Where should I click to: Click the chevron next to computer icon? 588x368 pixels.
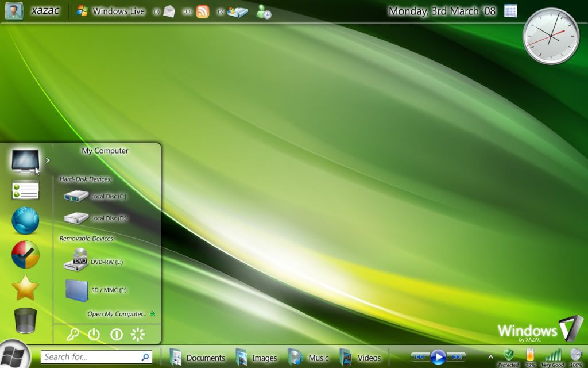click(x=48, y=160)
